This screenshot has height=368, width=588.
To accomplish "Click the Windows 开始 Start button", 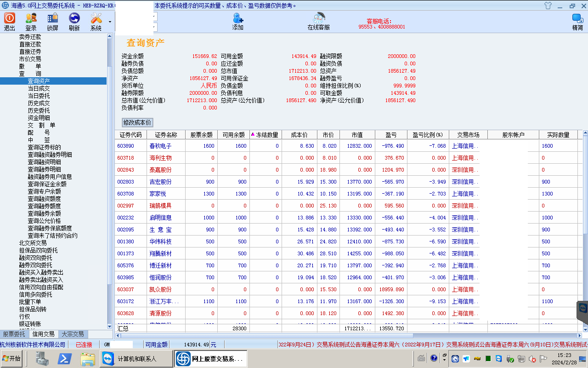I will coord(11,359).
